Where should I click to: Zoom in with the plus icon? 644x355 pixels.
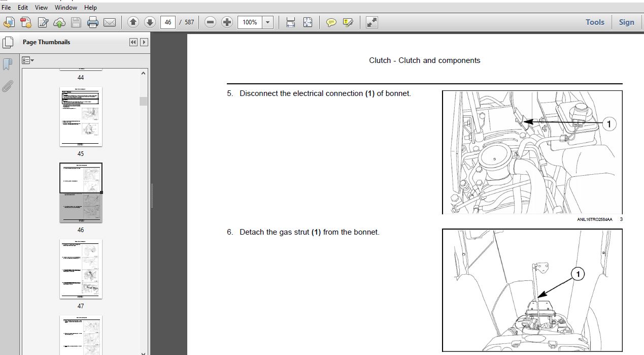tap(227, 22)
